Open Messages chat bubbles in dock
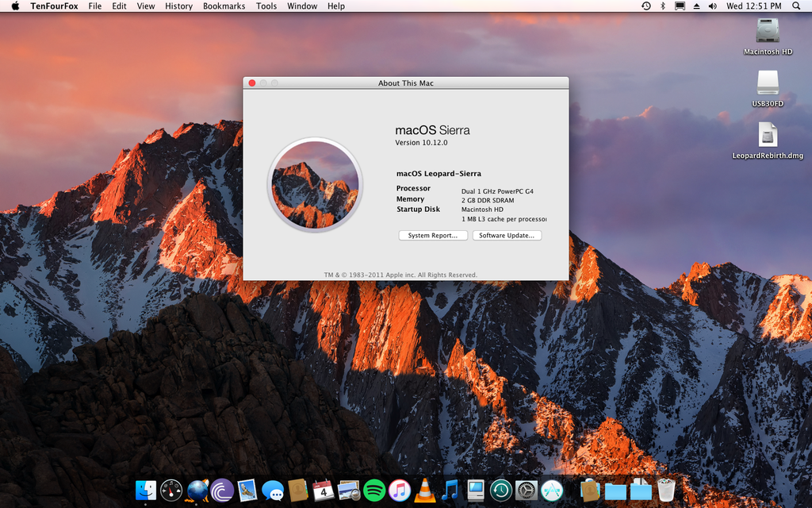The height and width of the screenshot is (508, 812). tap(273, 491)
